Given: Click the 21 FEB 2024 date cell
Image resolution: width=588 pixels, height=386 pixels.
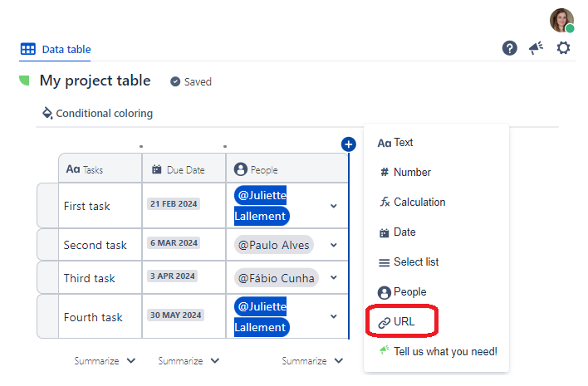Looking at the screenshot, I should coord(174,204).
